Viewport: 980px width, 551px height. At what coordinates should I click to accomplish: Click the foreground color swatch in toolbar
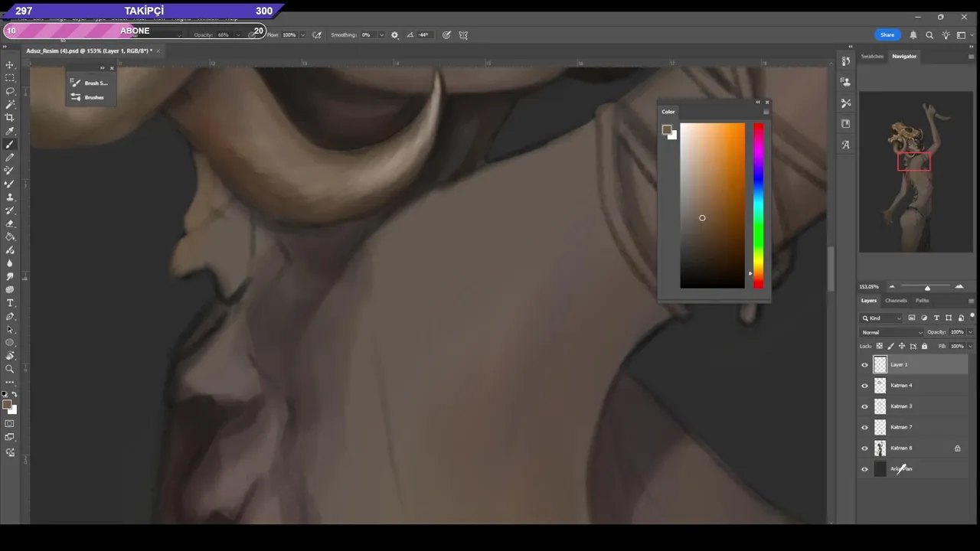click(x=7, y=405)
